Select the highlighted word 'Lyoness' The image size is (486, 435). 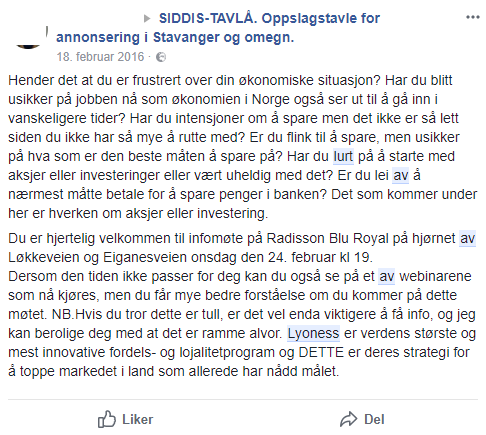pos(313,333)
